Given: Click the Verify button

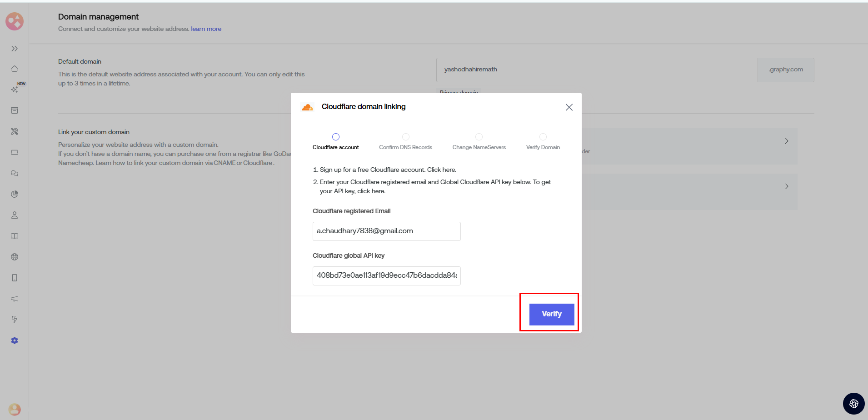Looking at the screenshot, I should point(551,314).
